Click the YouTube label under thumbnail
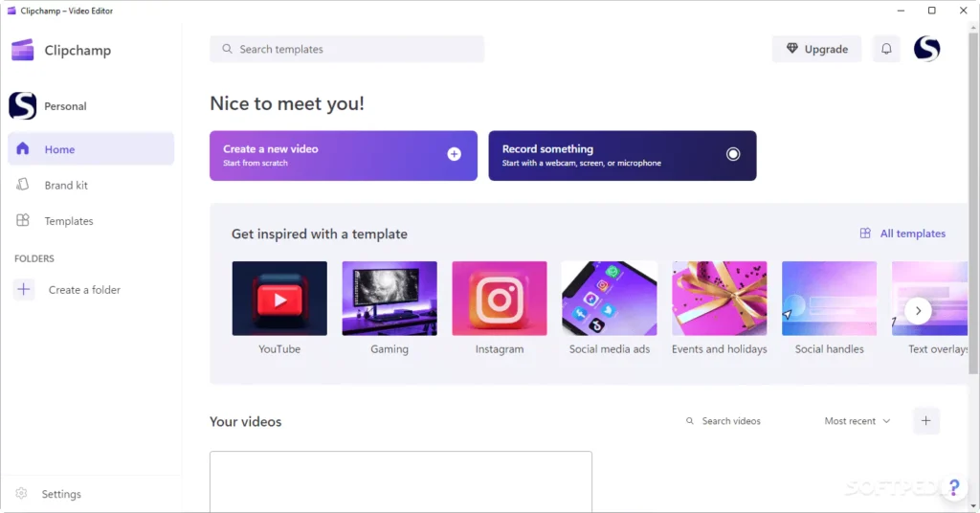The height and width of the screenshot is (513, 980). (x=279, y=349)
